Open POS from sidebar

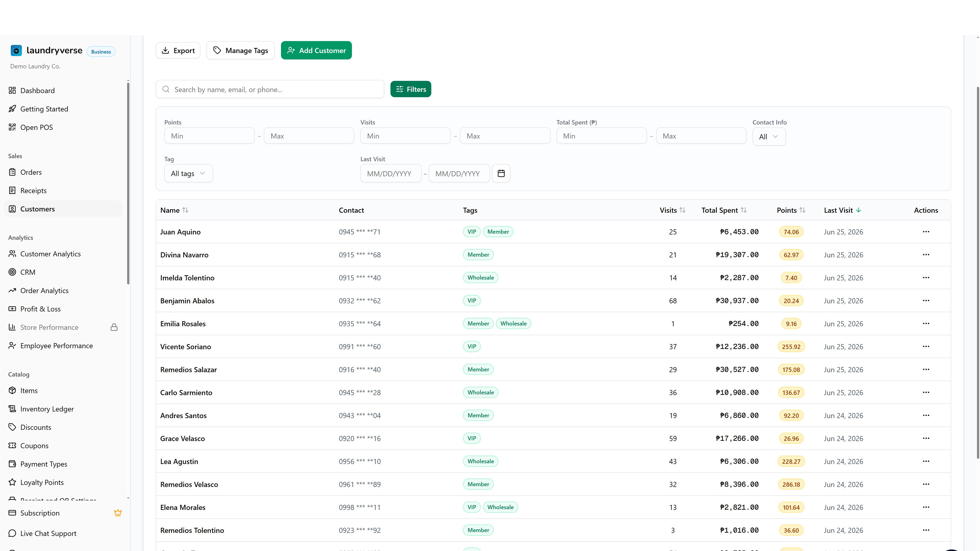pyautogui.click(x=63, y=127)
